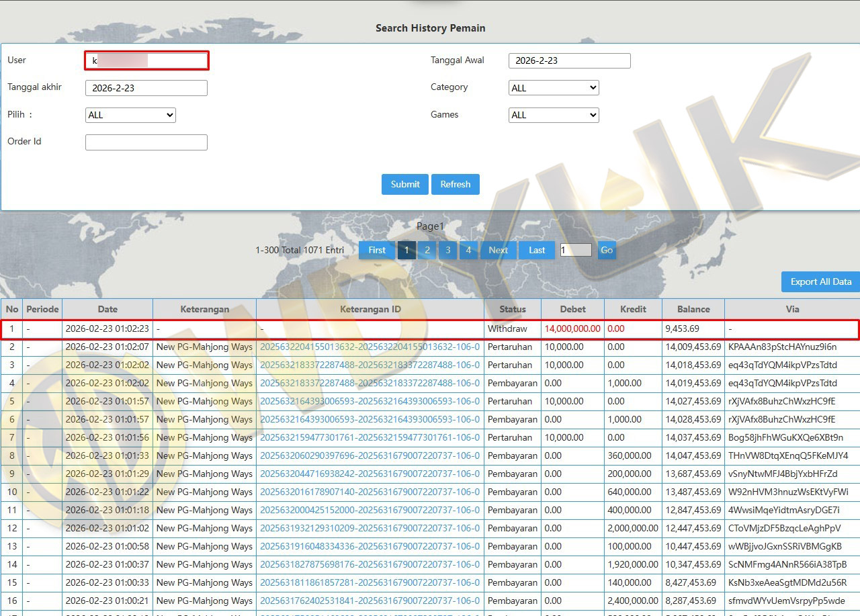Screen dimensions: 860x616
Task: Click the page number input box
Action: click(x=575, y=250)
